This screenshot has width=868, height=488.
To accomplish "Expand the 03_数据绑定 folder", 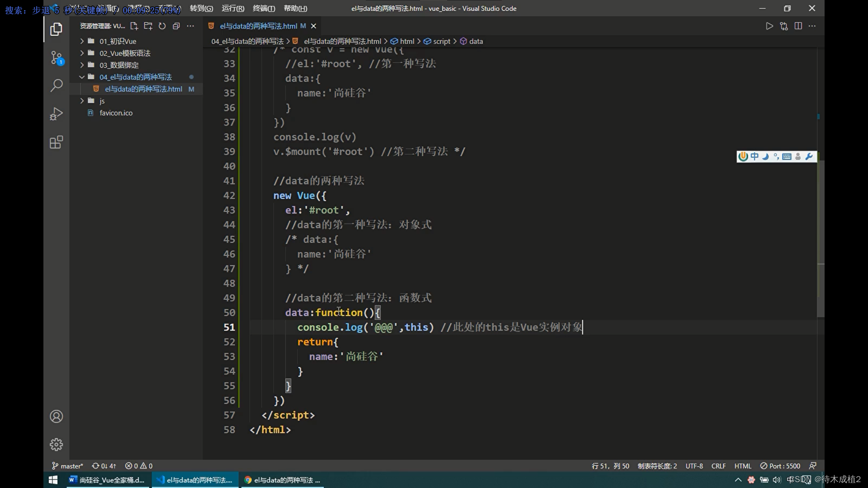I will [x=119, y=65].
